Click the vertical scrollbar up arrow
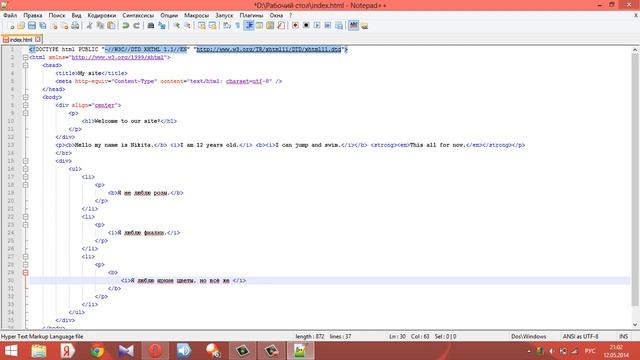640x360 pixels. [635, 50]
